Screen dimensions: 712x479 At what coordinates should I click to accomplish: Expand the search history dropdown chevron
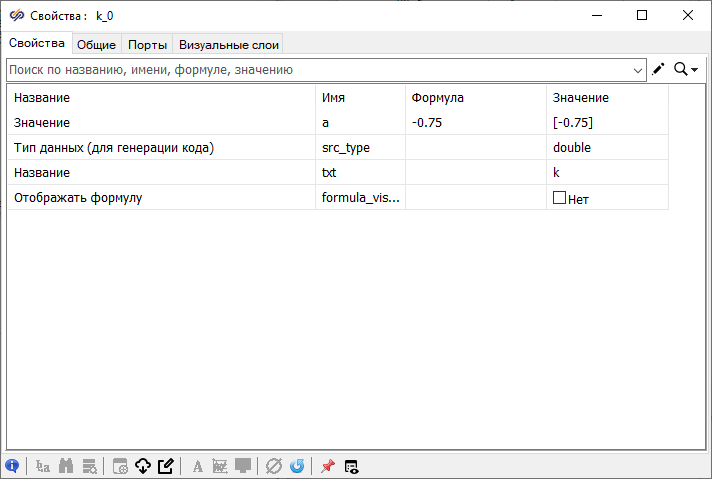tap(639, 70)
